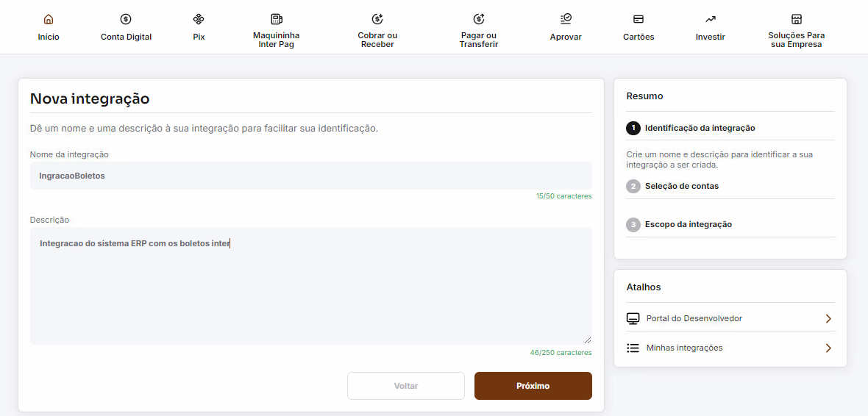Screen dimensions: 868x416
Task: Open the Cartões card icon
Action: pos(638,19)
